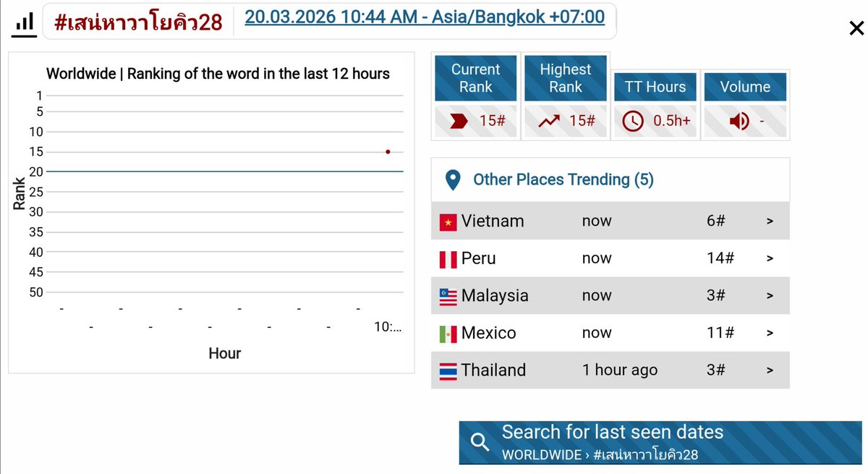The height and width of the screenshot is (474, 868).
Task: Click Peru's 14# rank value
Action: pos(720,258)
